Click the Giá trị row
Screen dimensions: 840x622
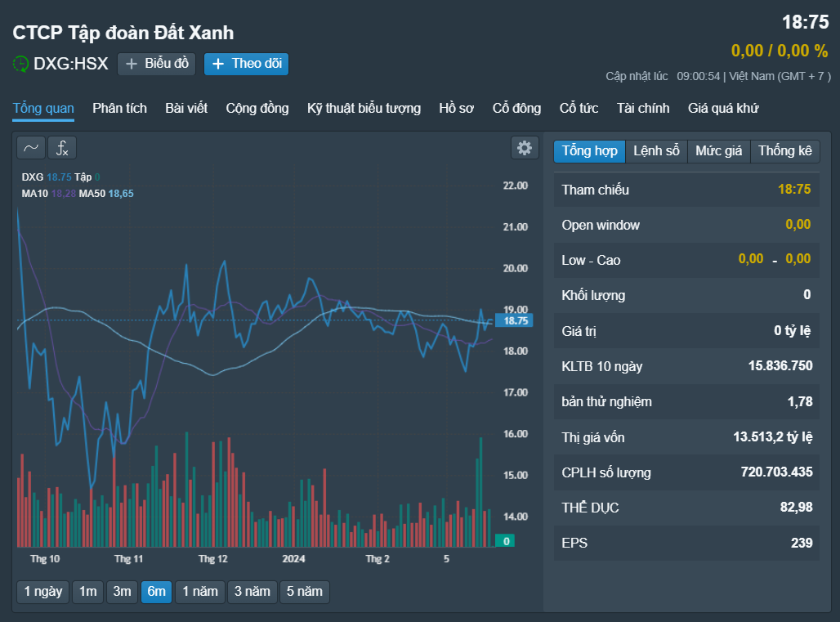pyautogui.click(x=686, y=331)
